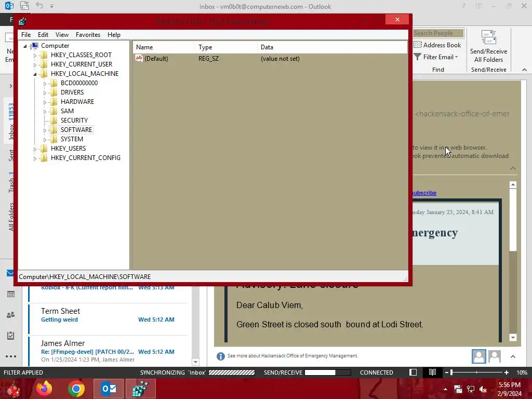
Task: Select the DRIVERS registry key
Action: pyautogui.click(x=72, y=92)
